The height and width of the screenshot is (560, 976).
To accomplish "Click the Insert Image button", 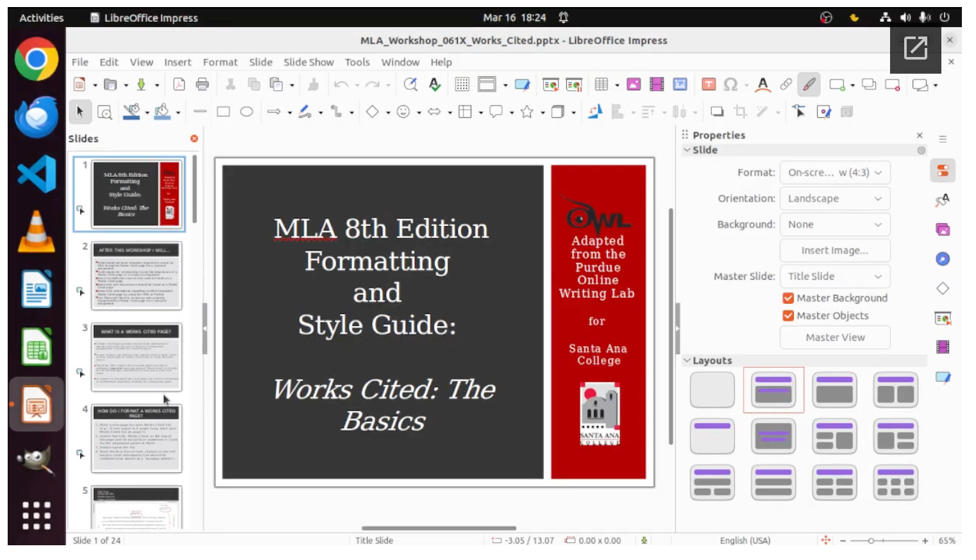I will pos(834,251).
